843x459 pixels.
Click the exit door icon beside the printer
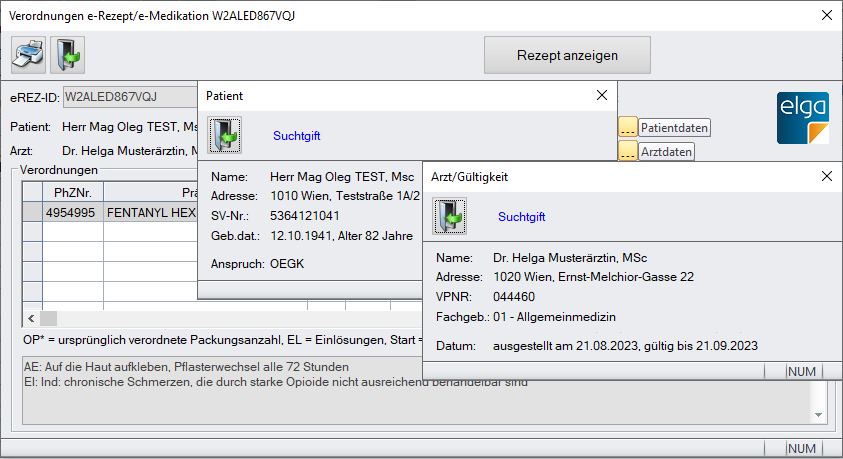tap(68, 53)
